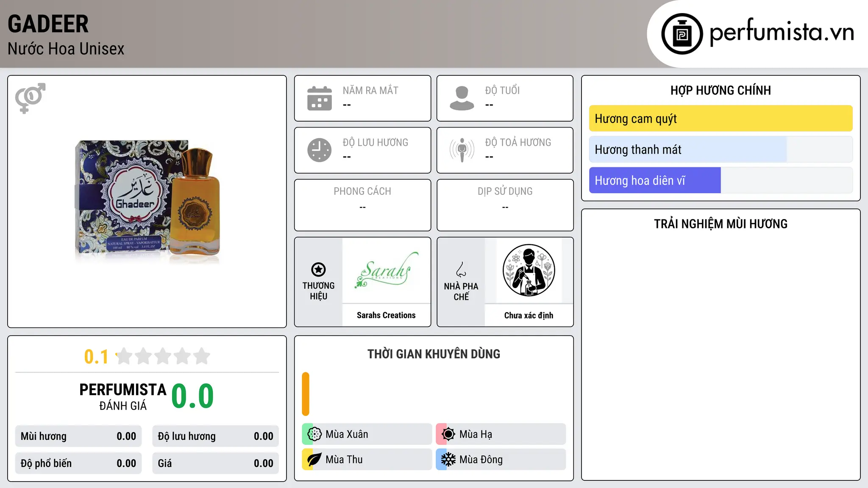
Task: Click the Mùa Hạ sun season entry
Action: pos(501,434)
